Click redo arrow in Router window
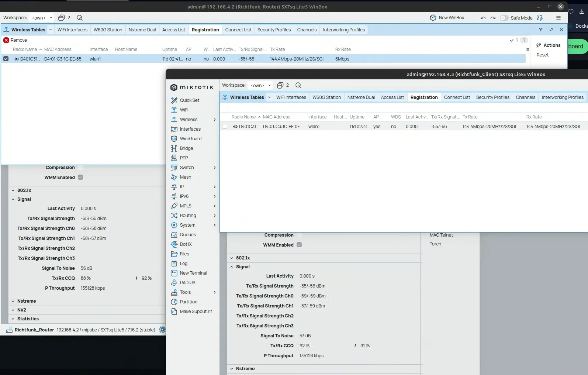Screen dimensions: 588x375 pyautogui.click(x=493, y=18)
